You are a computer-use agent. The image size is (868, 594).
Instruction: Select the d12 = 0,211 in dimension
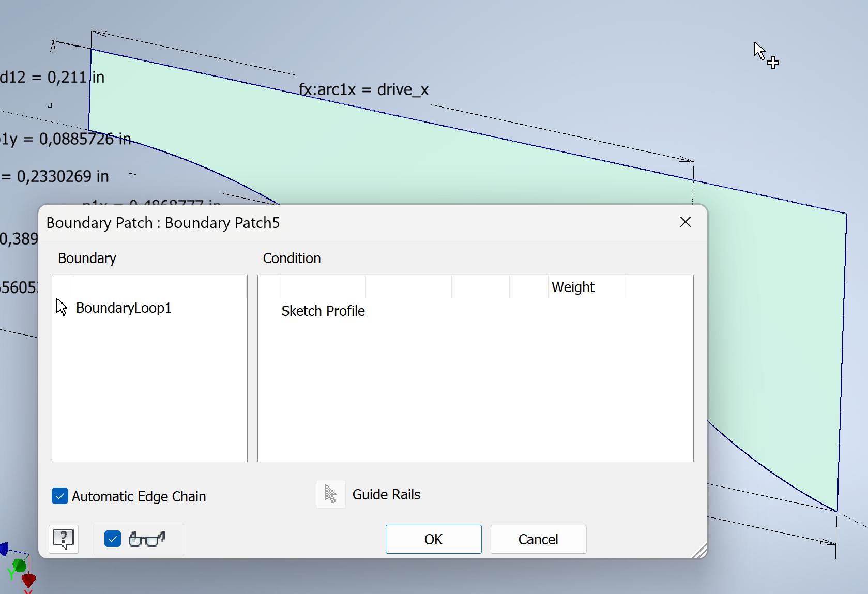(x=52, y=77)
